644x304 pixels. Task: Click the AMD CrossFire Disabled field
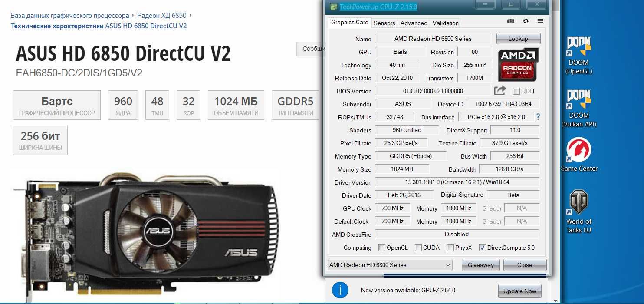point(457,234)
